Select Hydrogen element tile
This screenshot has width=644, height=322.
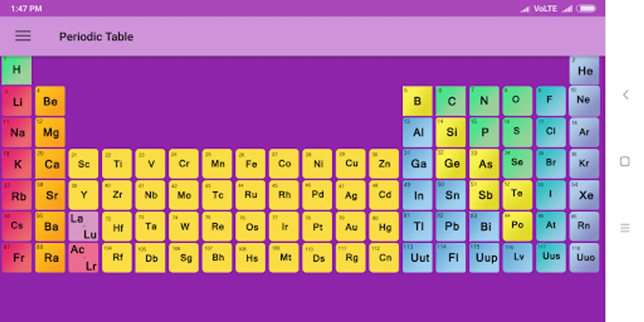[16, 70]
